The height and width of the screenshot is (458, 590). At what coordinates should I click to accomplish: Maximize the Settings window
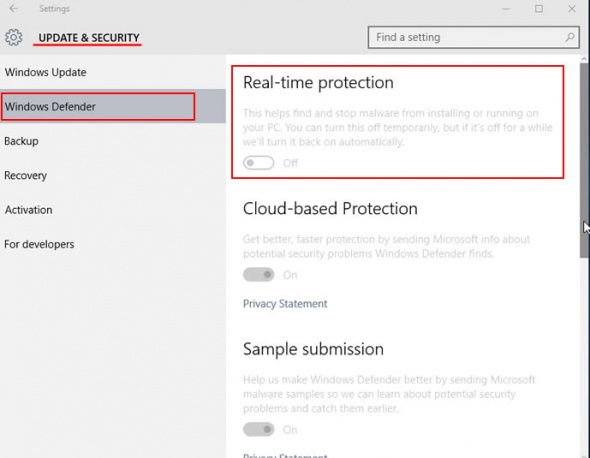(x=539, y=9)
